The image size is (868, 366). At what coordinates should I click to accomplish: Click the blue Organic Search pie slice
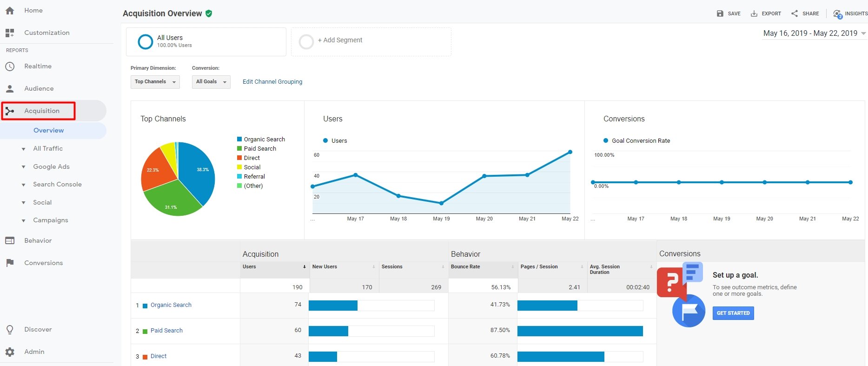click(x=198, y=172)
